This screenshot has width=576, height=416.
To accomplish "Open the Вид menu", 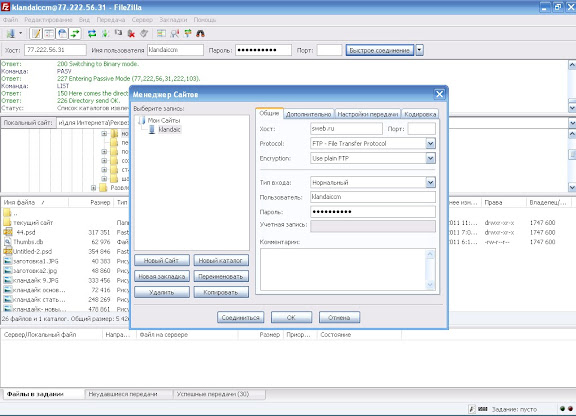I will pos(84,20).
